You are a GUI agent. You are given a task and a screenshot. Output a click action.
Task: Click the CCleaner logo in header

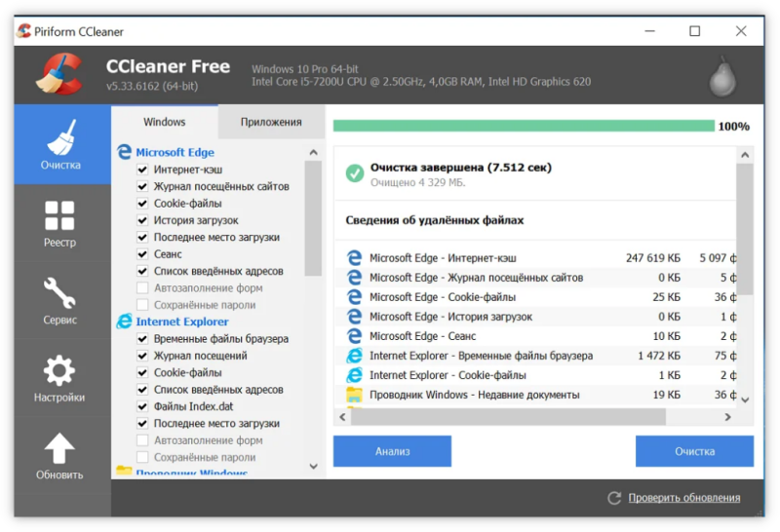tap(60, 75)
